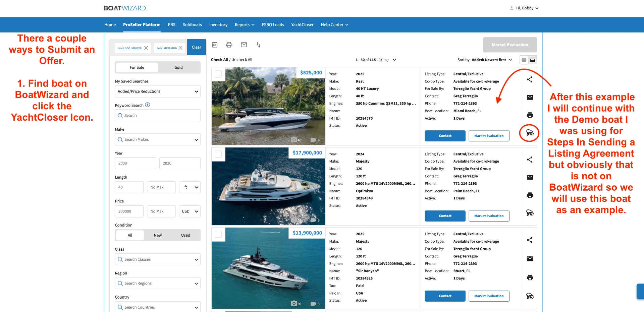This screenshot has width=644, height=312.
Task: Tick the checkbox on the $525,000 Real listing
Action: (218, 74)
